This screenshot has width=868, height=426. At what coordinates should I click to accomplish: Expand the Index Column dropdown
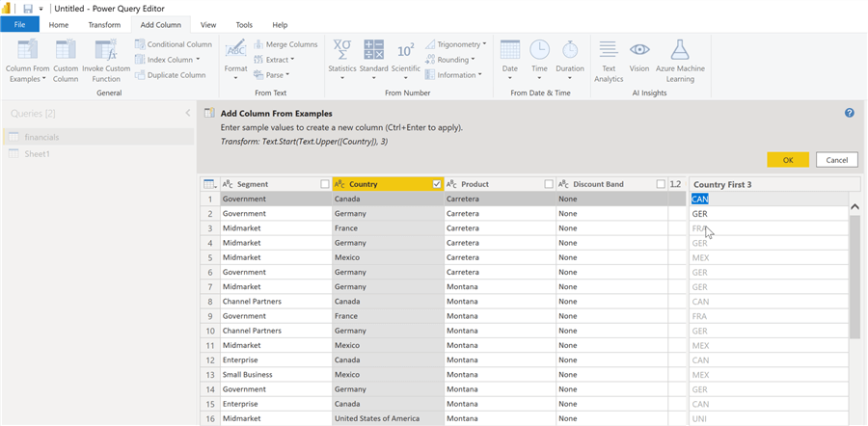[x=170, y=60]
